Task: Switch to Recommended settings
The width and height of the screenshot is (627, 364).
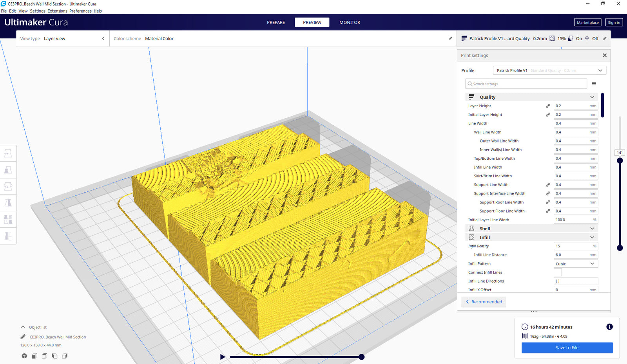Action: [x=484, y=302]
